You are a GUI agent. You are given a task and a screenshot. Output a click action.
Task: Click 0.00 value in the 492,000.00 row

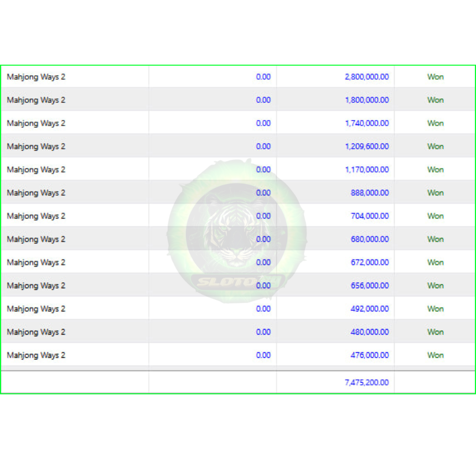pos(263,309)
